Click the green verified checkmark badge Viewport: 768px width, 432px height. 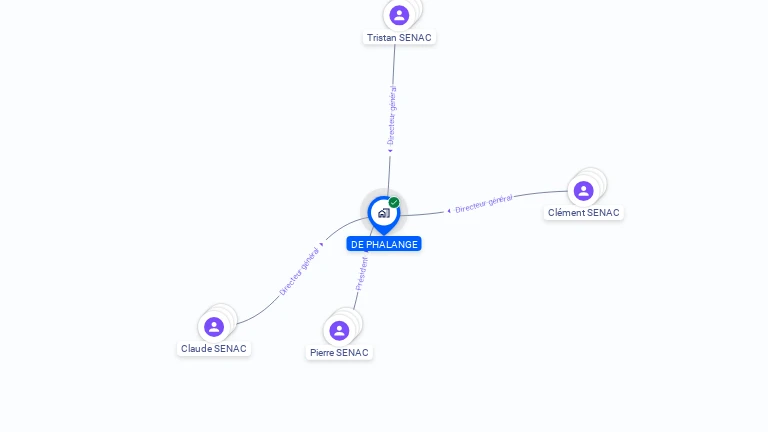(394, 202)
